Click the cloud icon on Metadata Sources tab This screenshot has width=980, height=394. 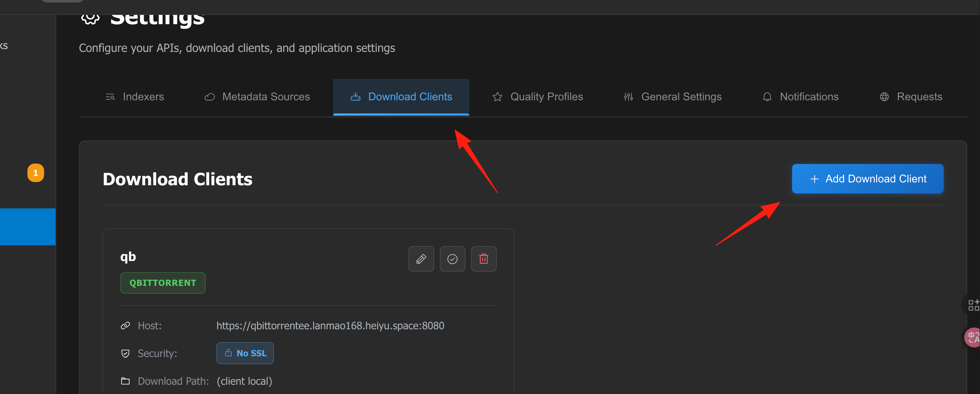coord(209,97)
